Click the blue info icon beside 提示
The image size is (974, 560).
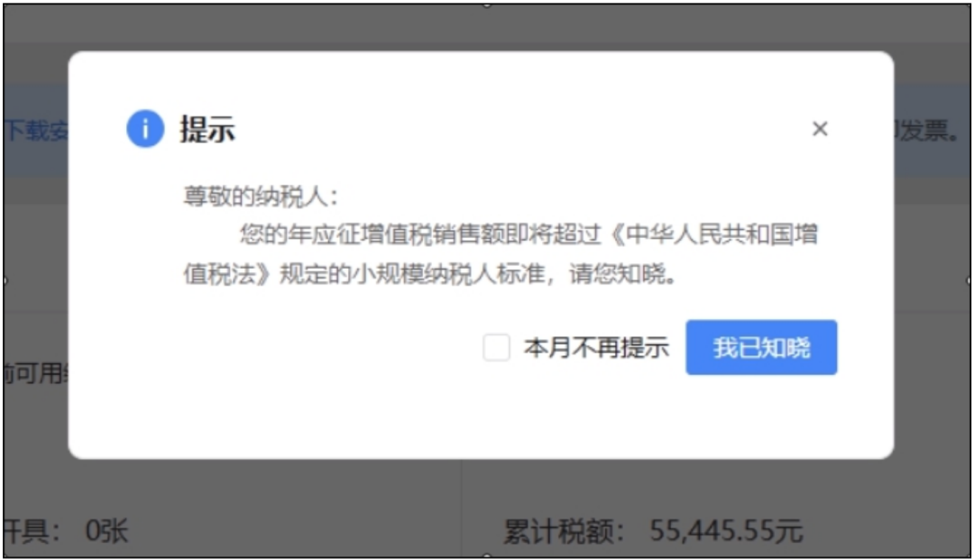(145, 129)
